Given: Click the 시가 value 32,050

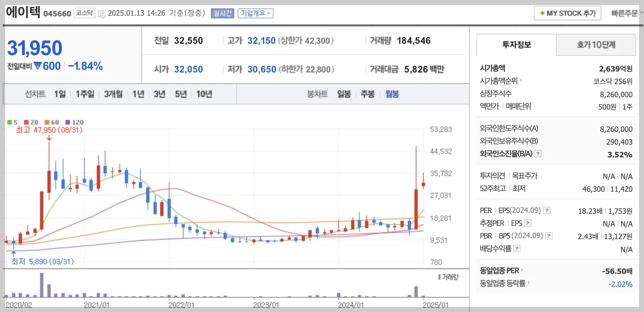Looking at the screenshot, I should pyautogui.click(x=189, y=69).
